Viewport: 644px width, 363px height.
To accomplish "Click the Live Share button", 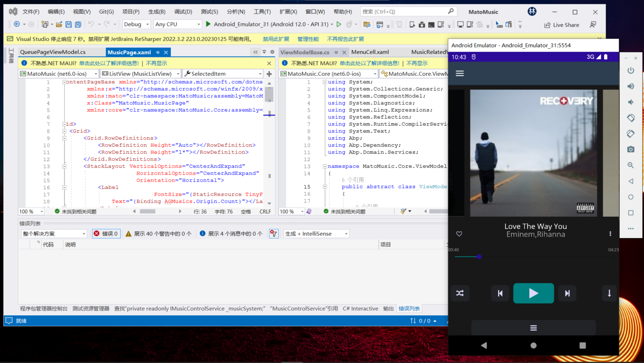I will pos(561,25).
